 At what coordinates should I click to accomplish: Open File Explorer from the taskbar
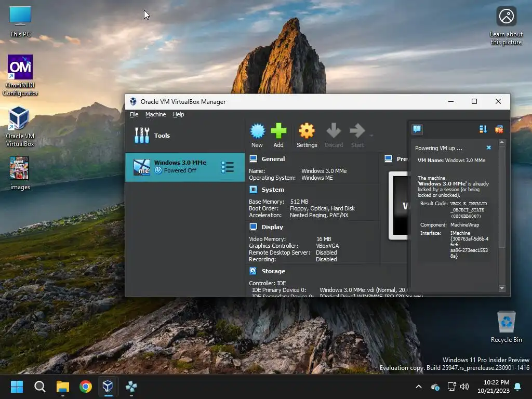pyautogui.click(x=63, y=387)
